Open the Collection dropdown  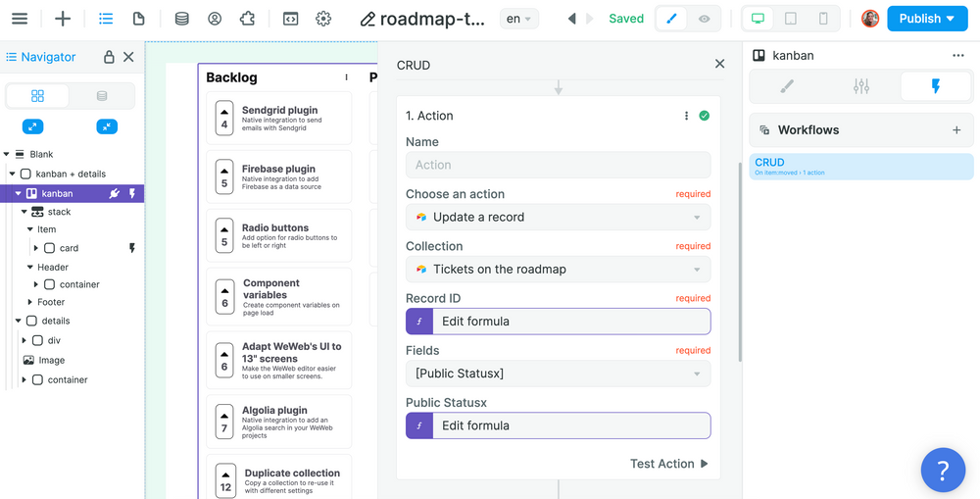558,269
